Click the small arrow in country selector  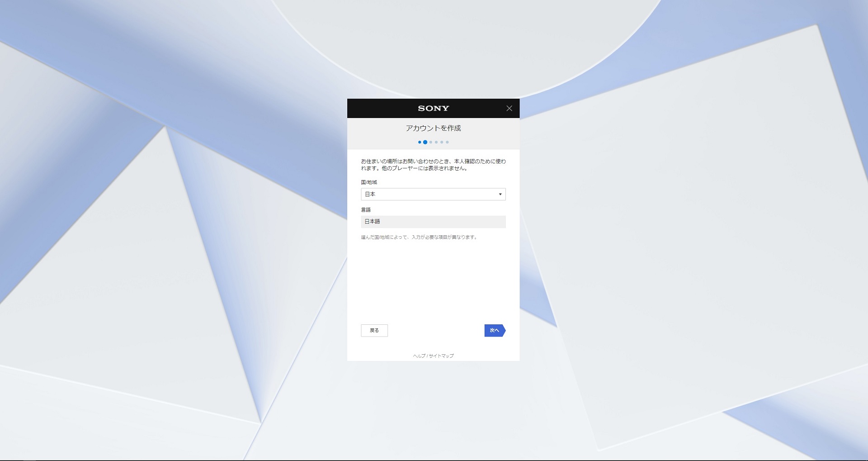coord(500,195)
